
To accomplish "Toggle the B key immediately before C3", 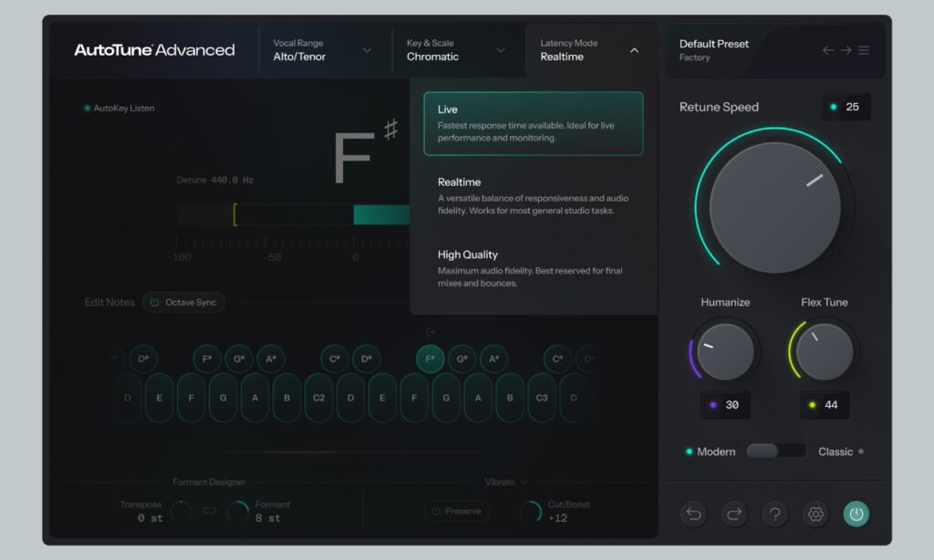I will coord(510,398).
